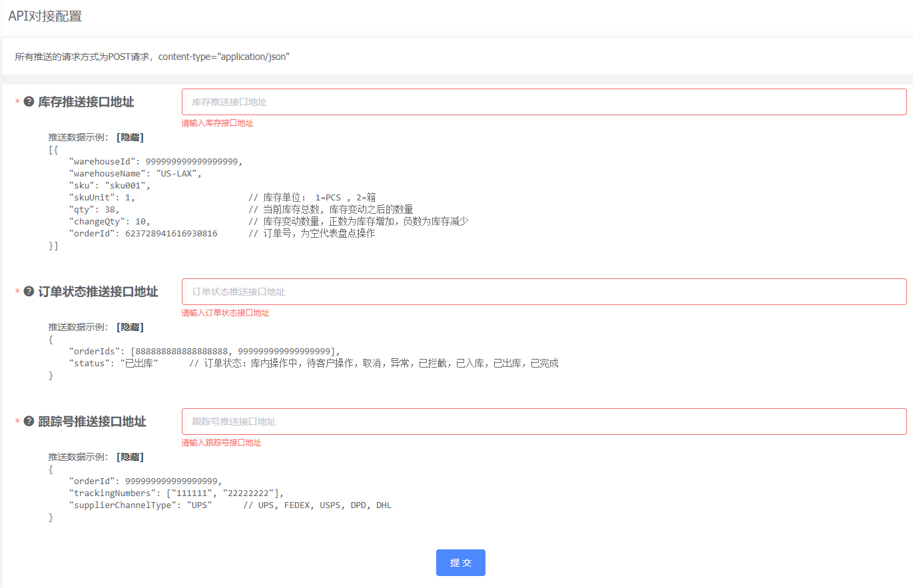Click the 库存推送接口地址 field label

click(x=86, y=102)
